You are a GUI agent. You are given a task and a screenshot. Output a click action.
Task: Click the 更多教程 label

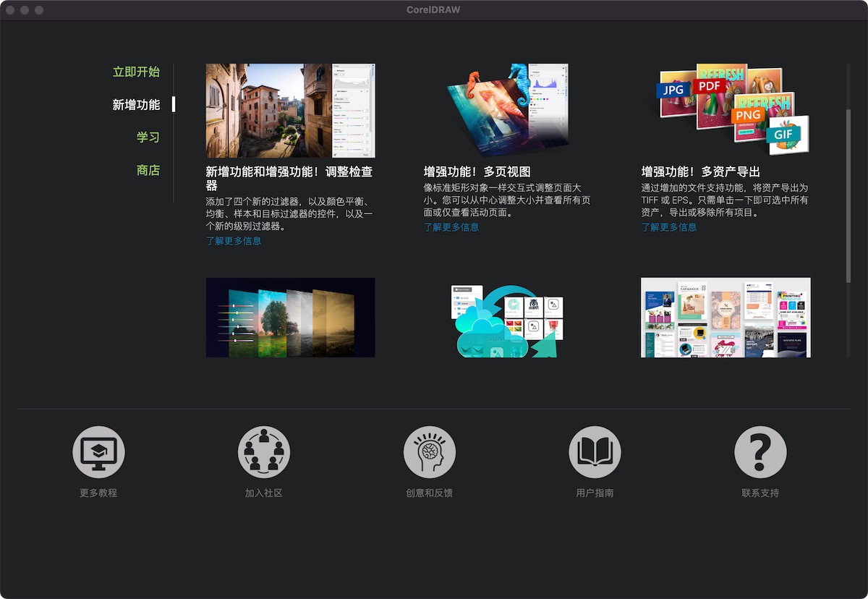[98, 493]
